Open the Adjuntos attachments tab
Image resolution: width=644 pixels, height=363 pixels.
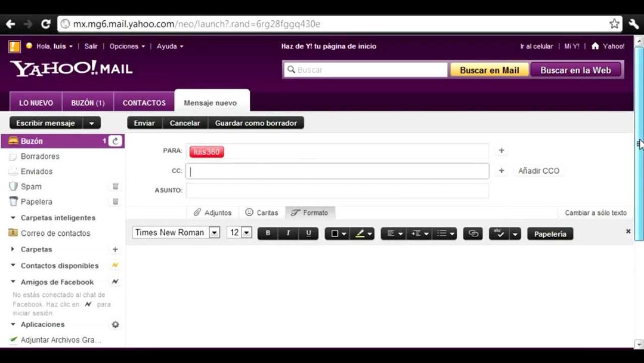(x=213, y=213)
